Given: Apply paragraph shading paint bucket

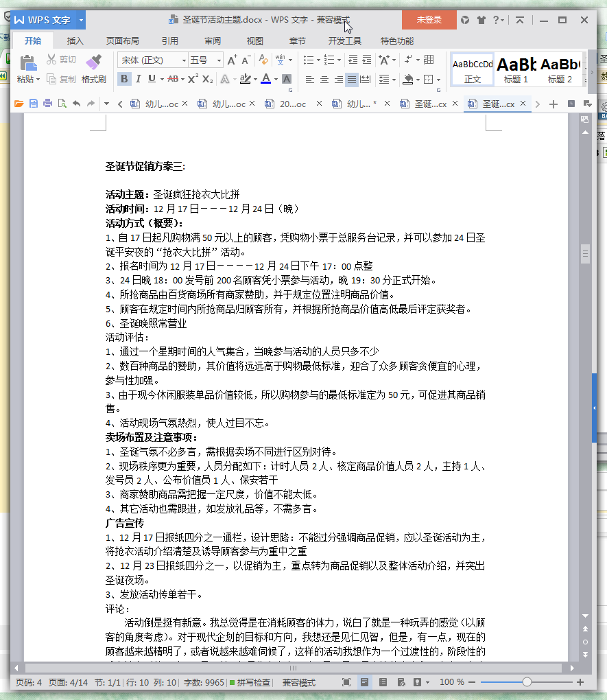Looking at the screenshot, I should [408, 80].
